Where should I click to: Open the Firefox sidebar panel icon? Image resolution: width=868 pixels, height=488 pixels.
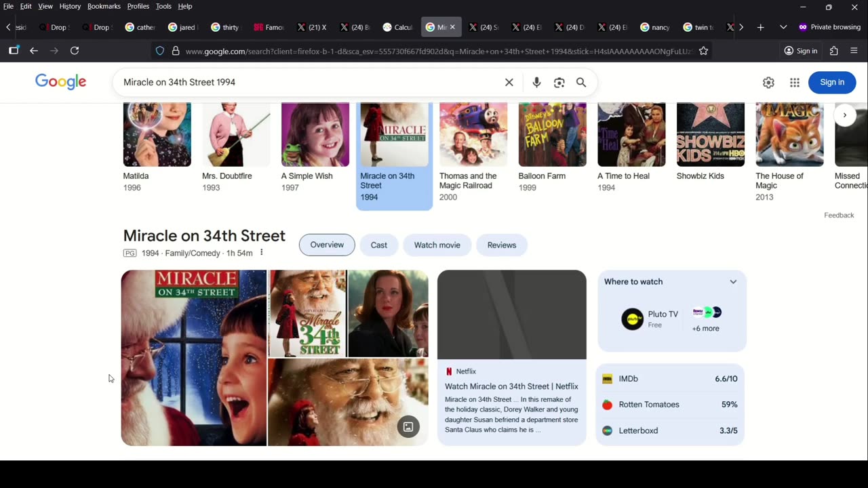14,51
